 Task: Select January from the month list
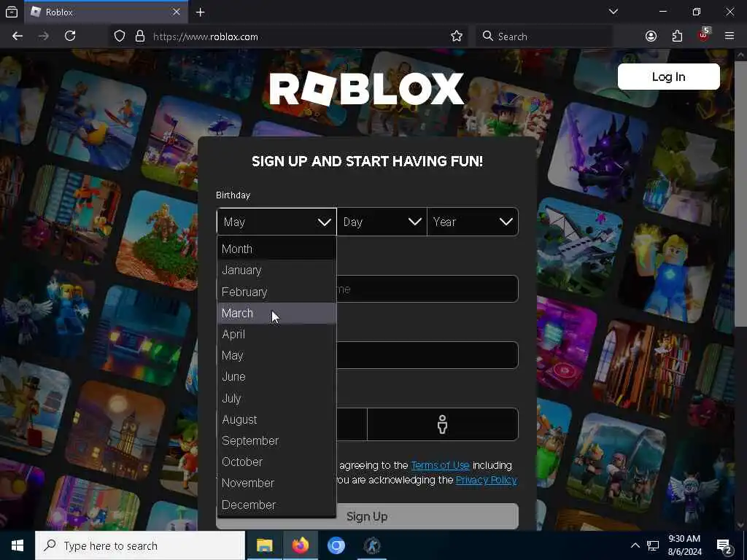click(x=276, y=270)
